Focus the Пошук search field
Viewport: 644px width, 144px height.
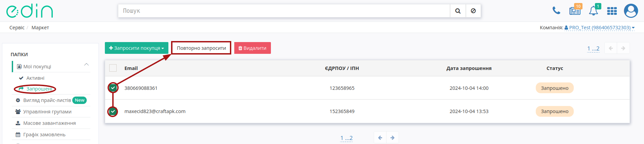(284, 11)
